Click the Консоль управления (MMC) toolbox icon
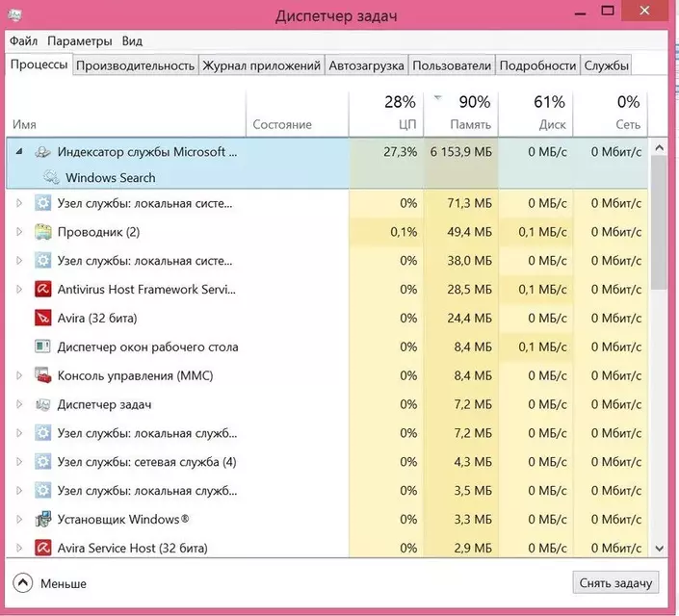 tap(43, 375)
